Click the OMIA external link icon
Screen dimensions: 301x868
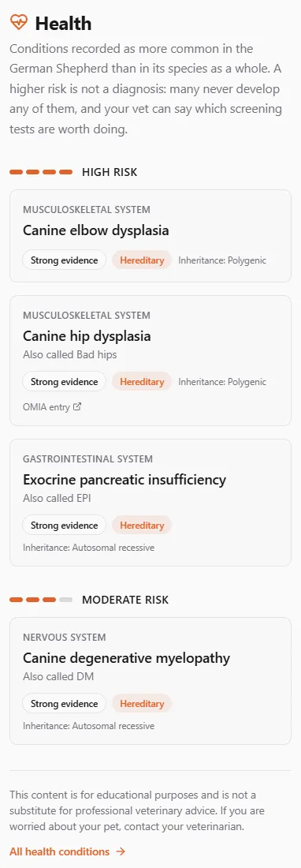click(77, 407)
